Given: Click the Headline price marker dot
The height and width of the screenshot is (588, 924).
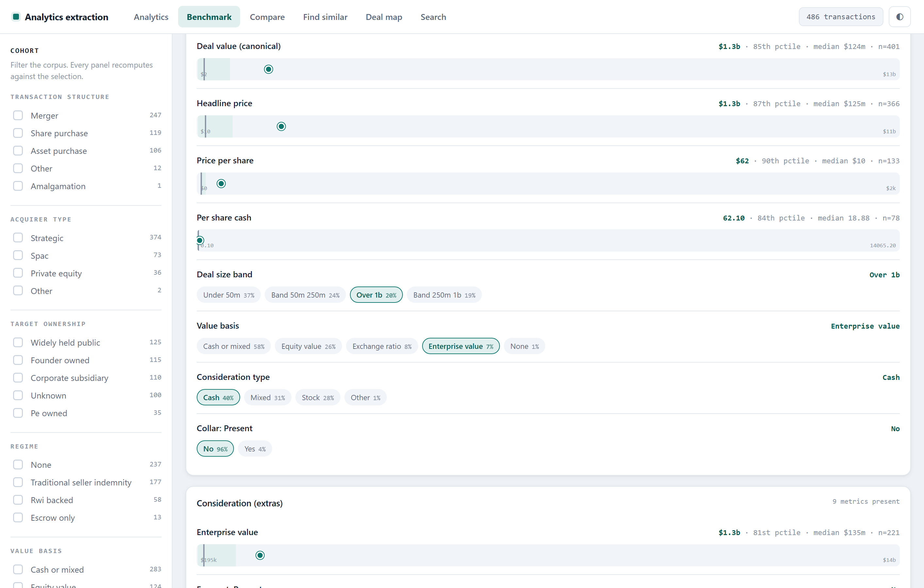Looking at the screenshot, I should click(281, 126).
